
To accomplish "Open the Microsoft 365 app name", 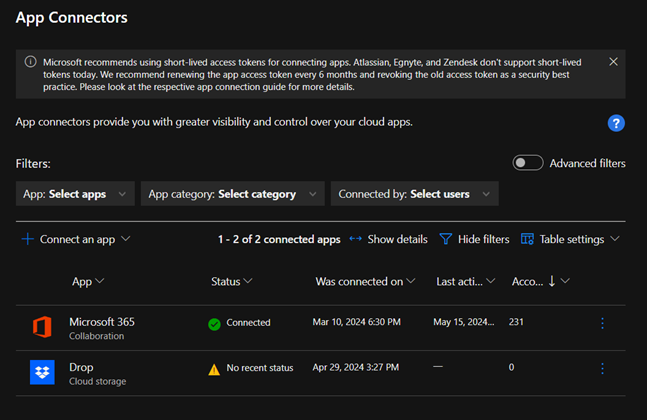I will click(102, 322).
